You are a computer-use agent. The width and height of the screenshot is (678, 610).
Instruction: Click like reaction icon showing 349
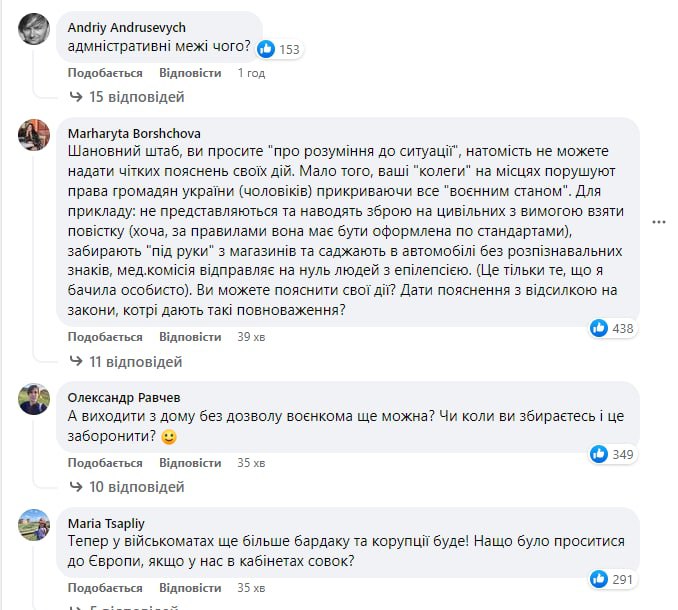[599, 454]
